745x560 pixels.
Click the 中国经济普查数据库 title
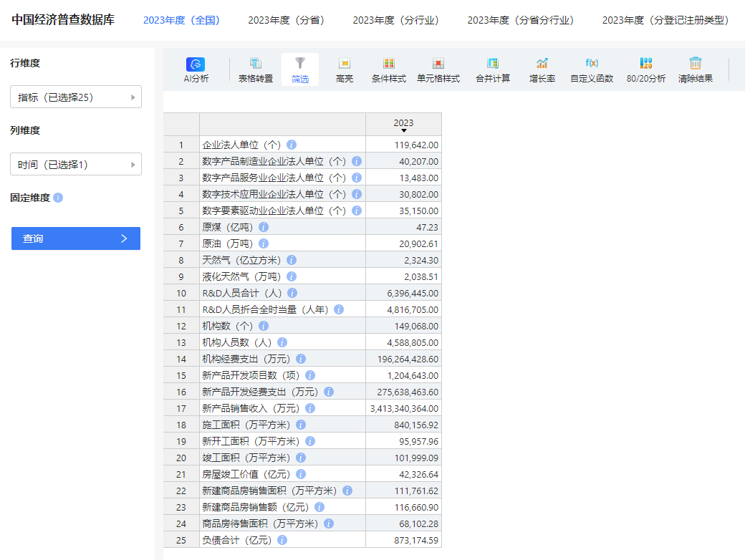63,20
